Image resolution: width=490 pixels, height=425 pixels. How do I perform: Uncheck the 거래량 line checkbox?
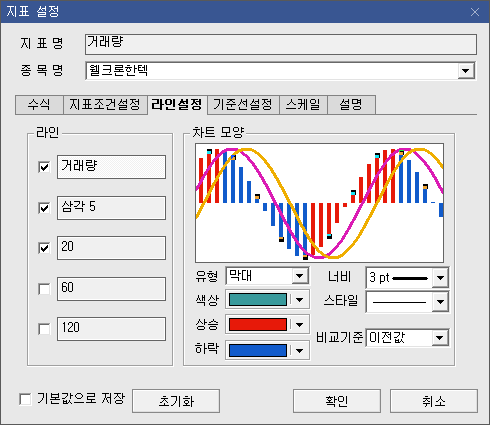click(44, 167)
